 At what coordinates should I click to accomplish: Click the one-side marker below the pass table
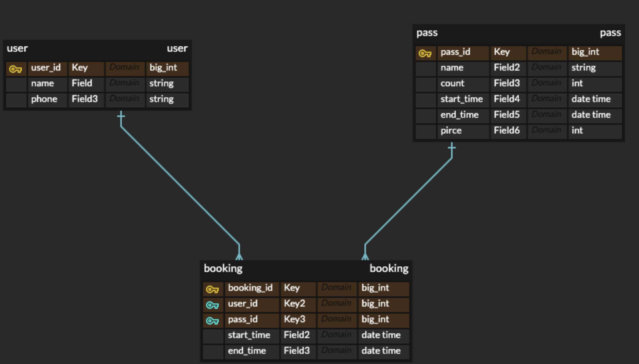pos(452,148)
